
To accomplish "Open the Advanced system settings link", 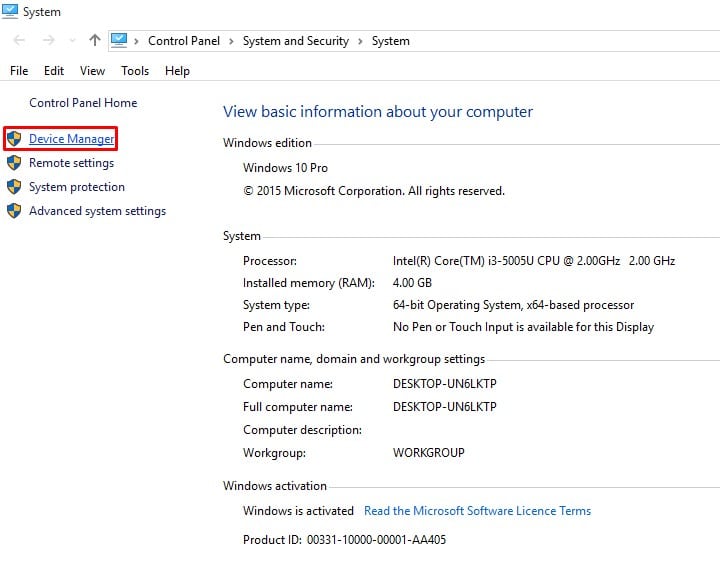I will tap(97, 211).
